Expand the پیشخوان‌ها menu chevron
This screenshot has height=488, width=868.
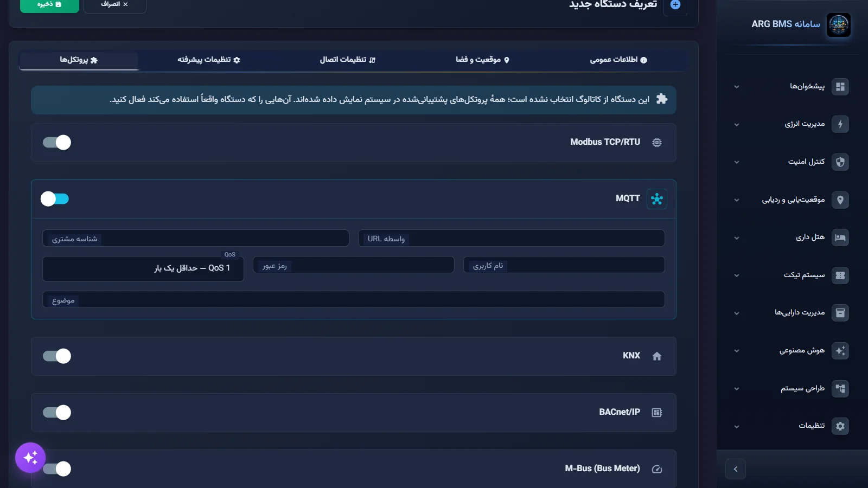click(x=736, y=87)
